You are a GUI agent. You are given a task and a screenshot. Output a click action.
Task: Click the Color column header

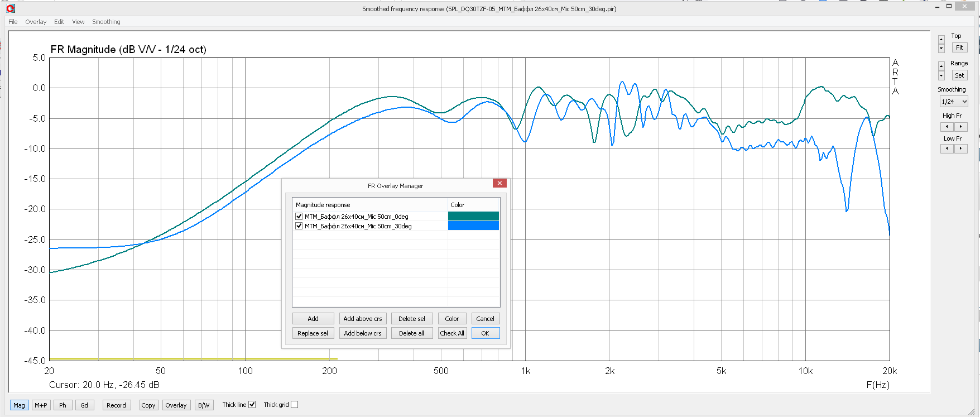pyautogui.click(x=474, y=205)
